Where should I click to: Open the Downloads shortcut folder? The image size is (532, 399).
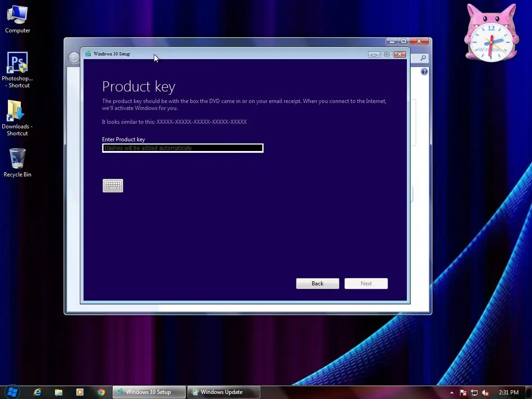click(x=17, y=118)
